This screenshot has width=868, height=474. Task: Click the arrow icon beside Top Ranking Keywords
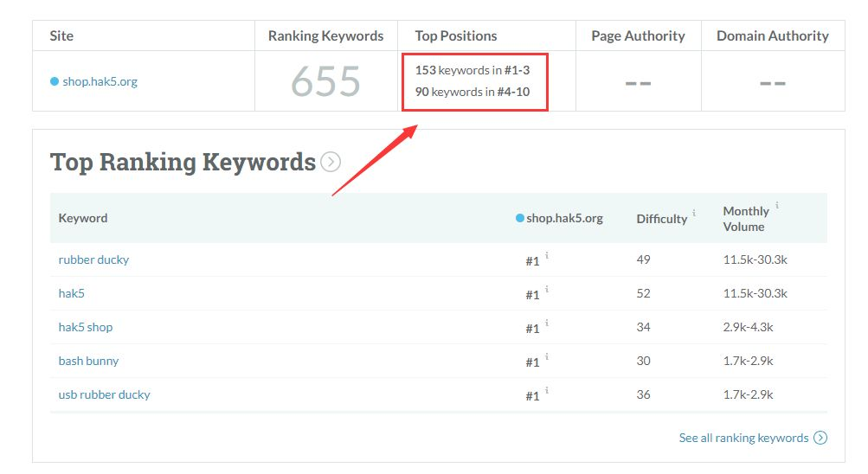pyautogui.click(x=331, y=162)
